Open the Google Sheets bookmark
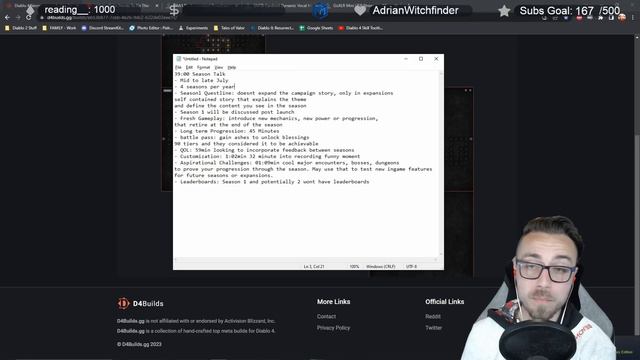 (x=316, y=28)
